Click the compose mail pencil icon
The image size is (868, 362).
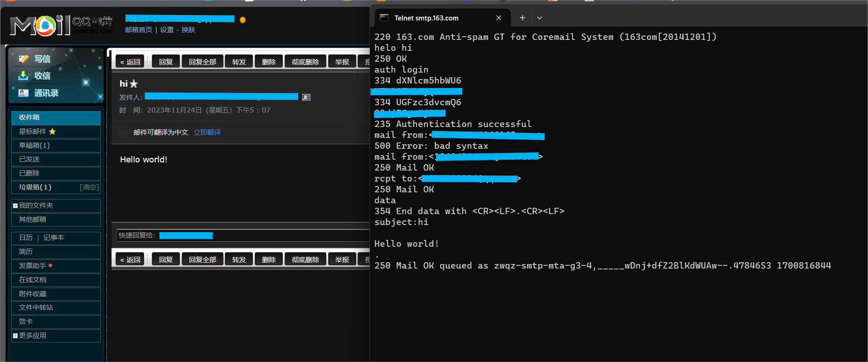pos(24,59)
